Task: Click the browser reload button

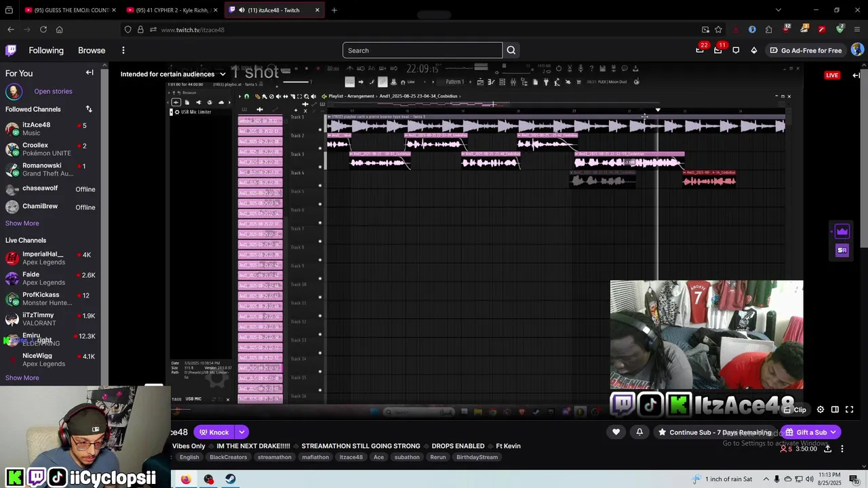Action: click(43, 30)
